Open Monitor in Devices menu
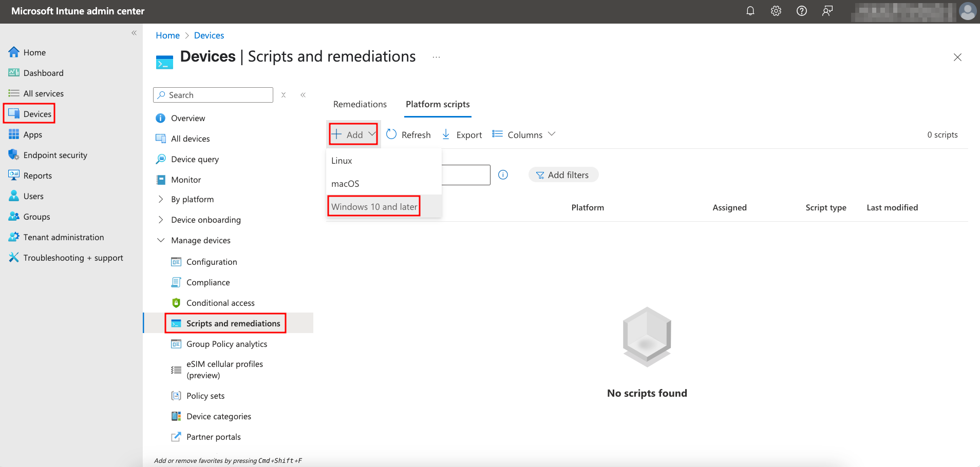This screenshot has height=467, width=980. (178, 180)
